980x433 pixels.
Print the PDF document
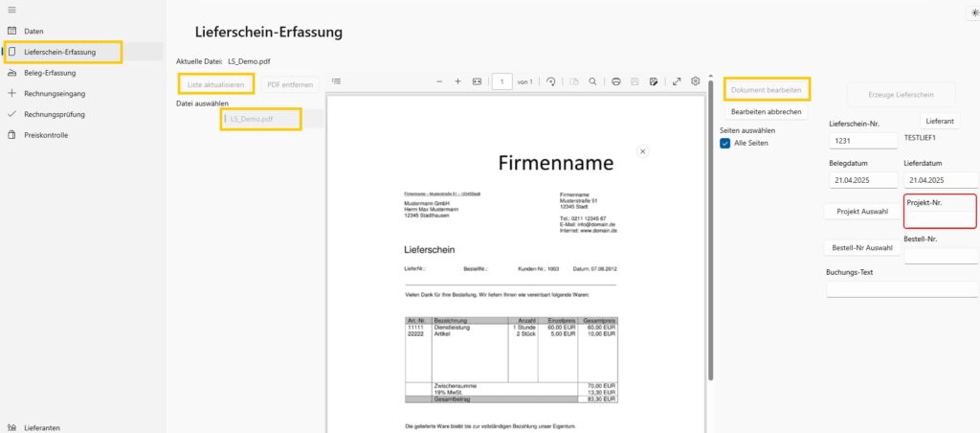[616, 81]
